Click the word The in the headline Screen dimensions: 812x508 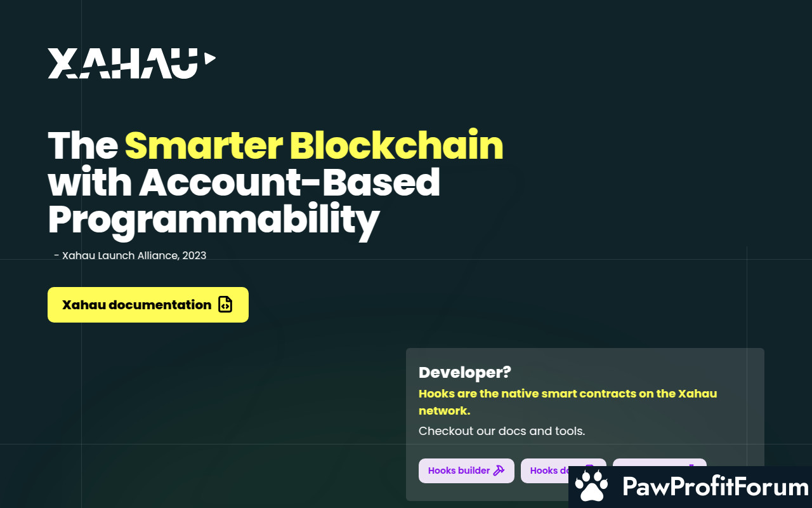click(x=83, y=145)
